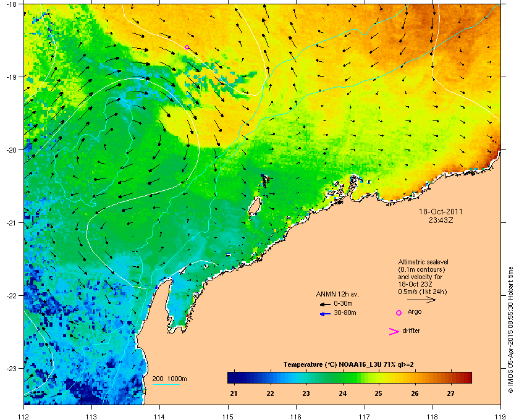Click the 'Altimetric sealevel' legend text
Screen dimensions: 519x420
click(423, 262)
